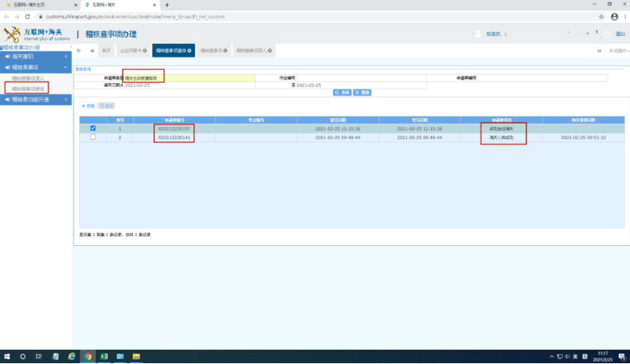Click submit date 2021-02-25 11:15:38
The height and width of the screenshot is (364, 630).
(x=338, y=129)
